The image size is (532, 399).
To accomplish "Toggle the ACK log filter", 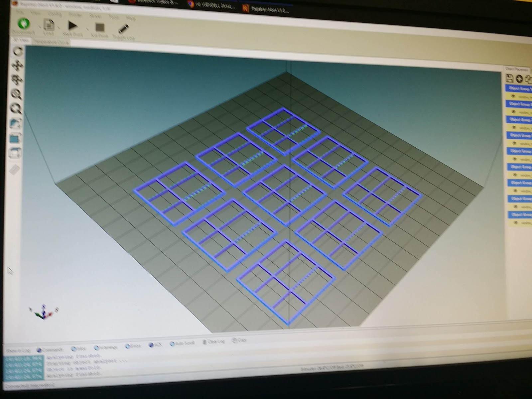I will click(155, 345).
